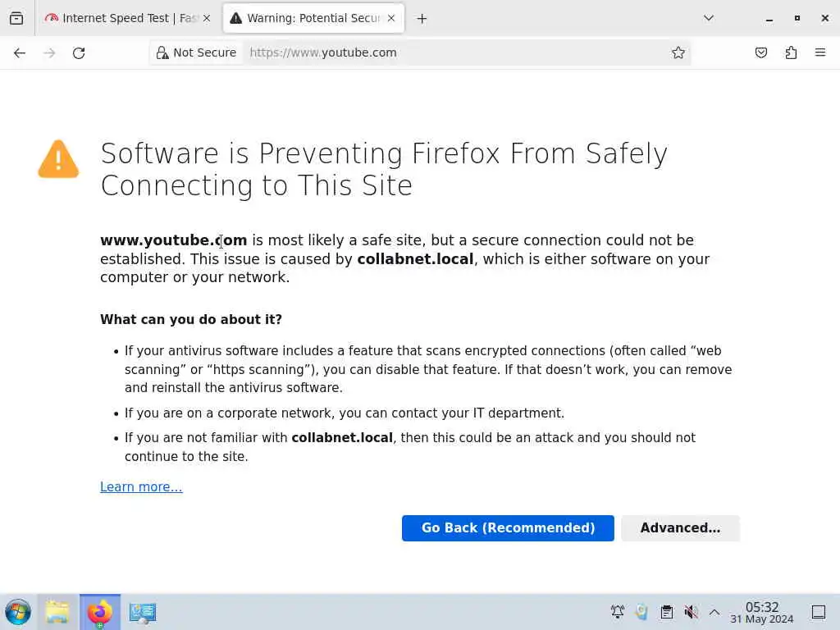Open the Extensions puzzle icon
Image resolution: width=840 pixels, height=630 pixels.
[791, 52]
